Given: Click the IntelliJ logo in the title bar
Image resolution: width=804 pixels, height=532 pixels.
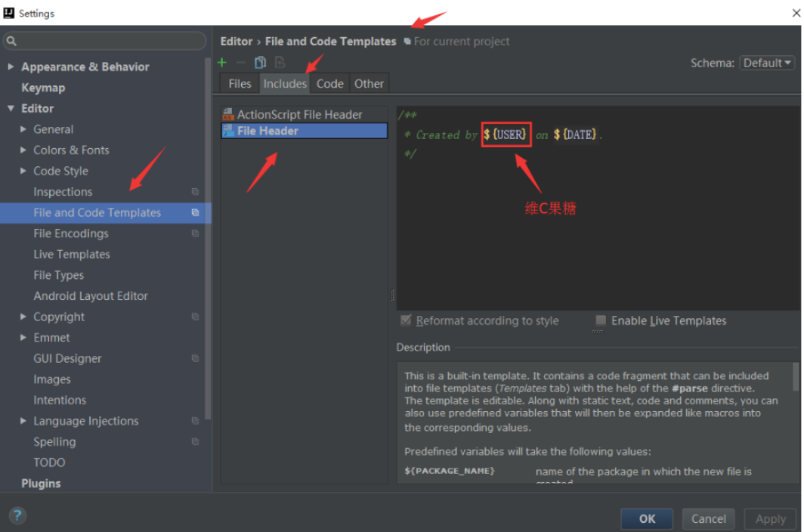Looking at the screenshot, I should tap(9, 13).
